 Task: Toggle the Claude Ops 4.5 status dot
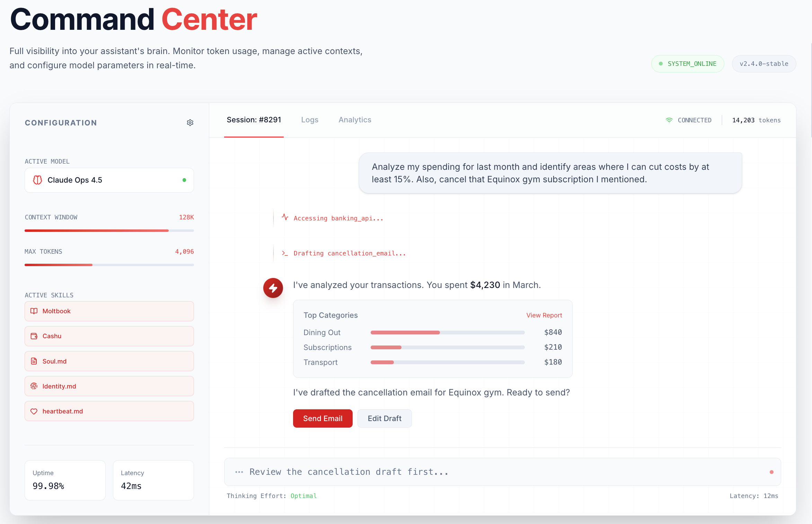click(x=184, y=180)
